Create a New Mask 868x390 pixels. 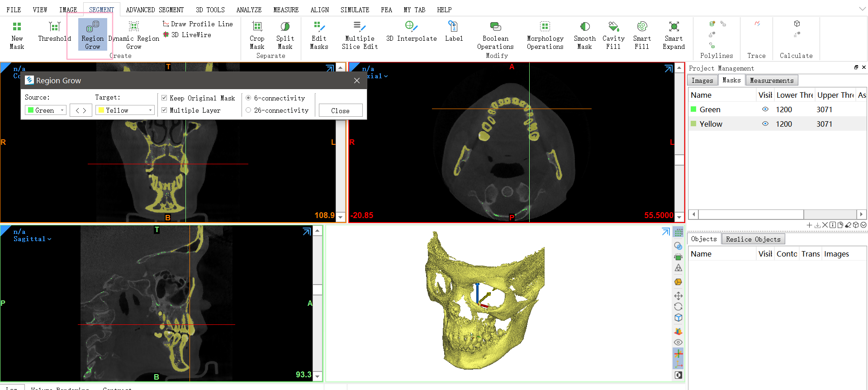[x=17, y=35]
